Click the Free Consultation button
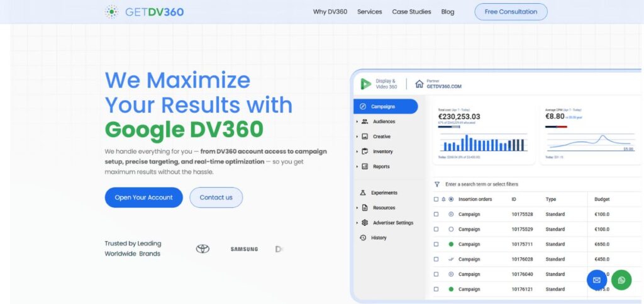The width and height of the screenshot is (644, 304). pyautogui.click(x=511, y=11)
